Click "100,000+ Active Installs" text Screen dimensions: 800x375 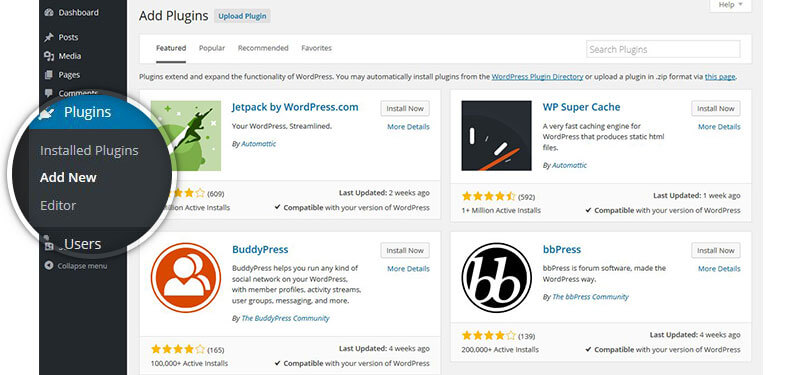click(189, 364)
